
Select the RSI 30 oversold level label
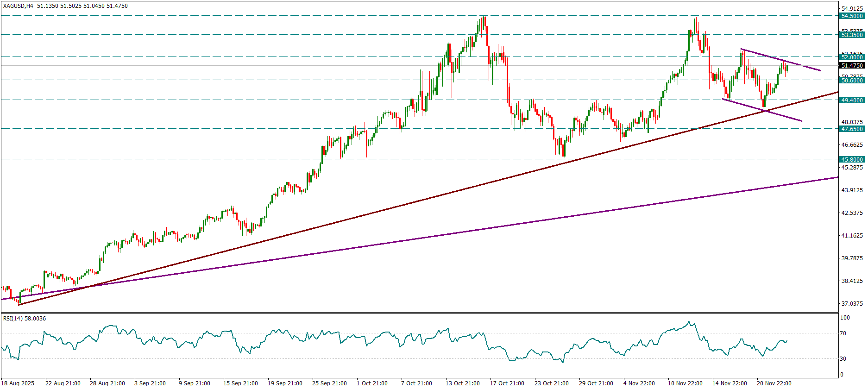tap(843, 359)
